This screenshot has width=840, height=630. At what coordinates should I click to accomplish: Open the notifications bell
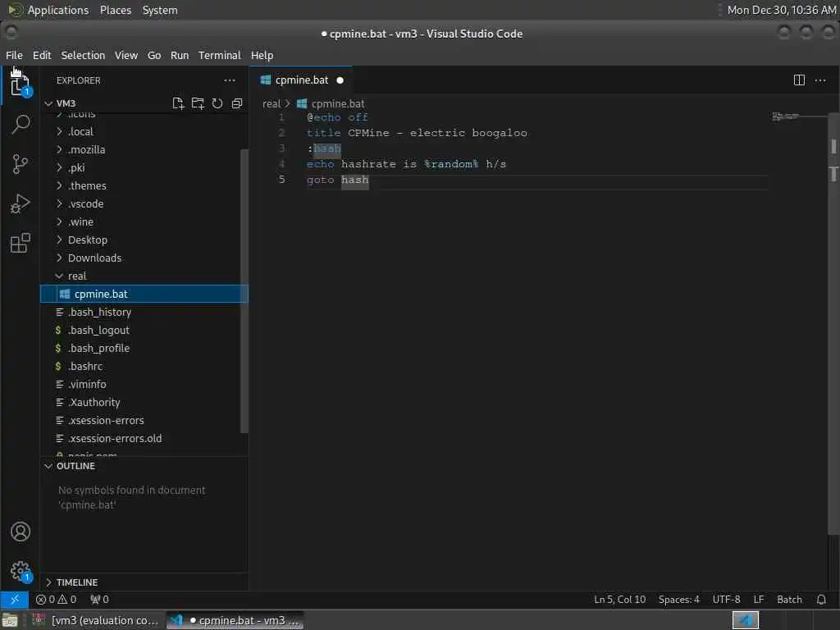tap(821, 600)
